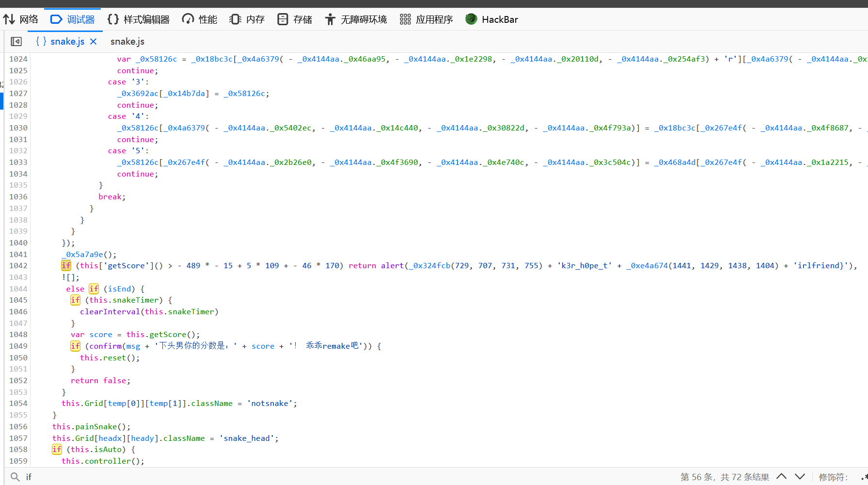Open the 应用程序 (Application) panel
Image resolution: width=868 pixels, height=485 pixels.
click(x=426, y=19)
